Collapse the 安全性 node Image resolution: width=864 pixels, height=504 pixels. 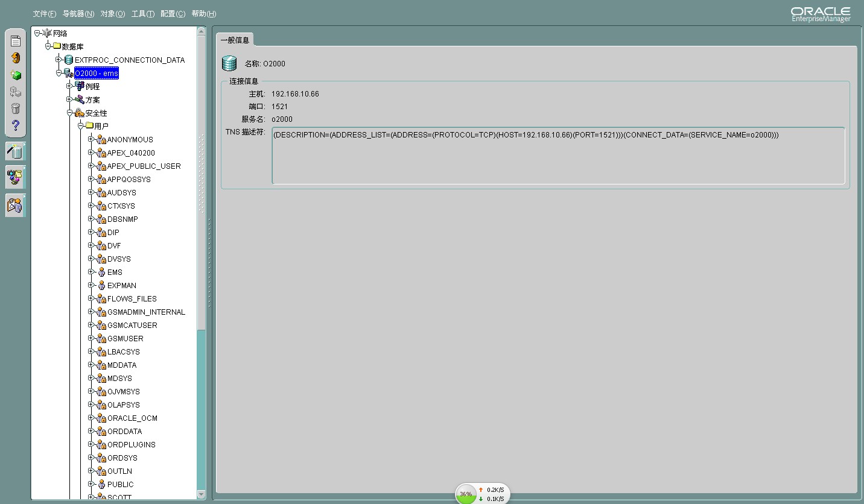pos(69,113)
